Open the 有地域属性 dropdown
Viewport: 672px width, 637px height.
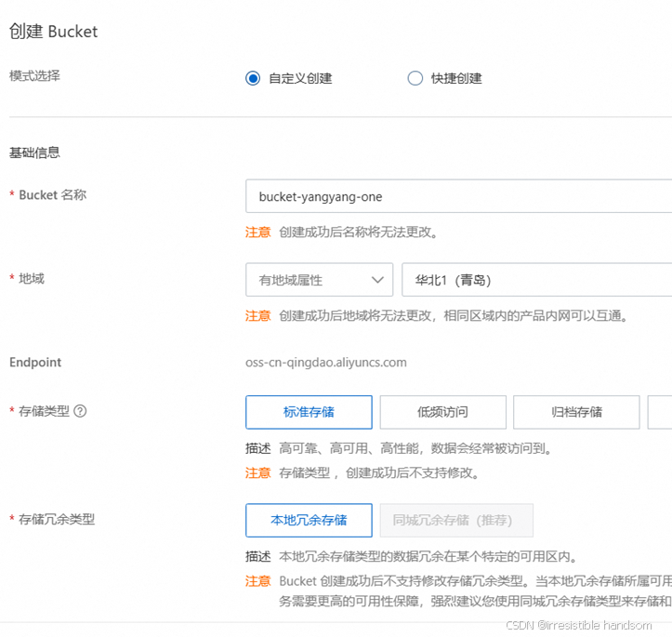(320, 280)
